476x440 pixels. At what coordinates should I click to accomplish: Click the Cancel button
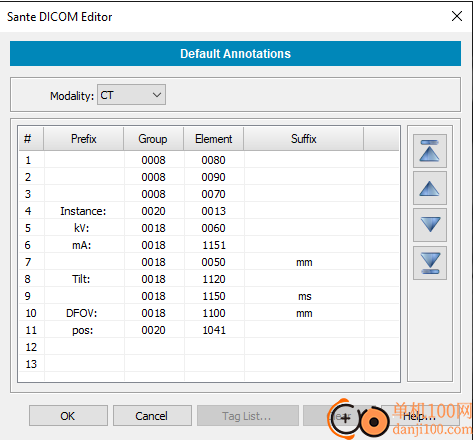[x=152, y=416]
